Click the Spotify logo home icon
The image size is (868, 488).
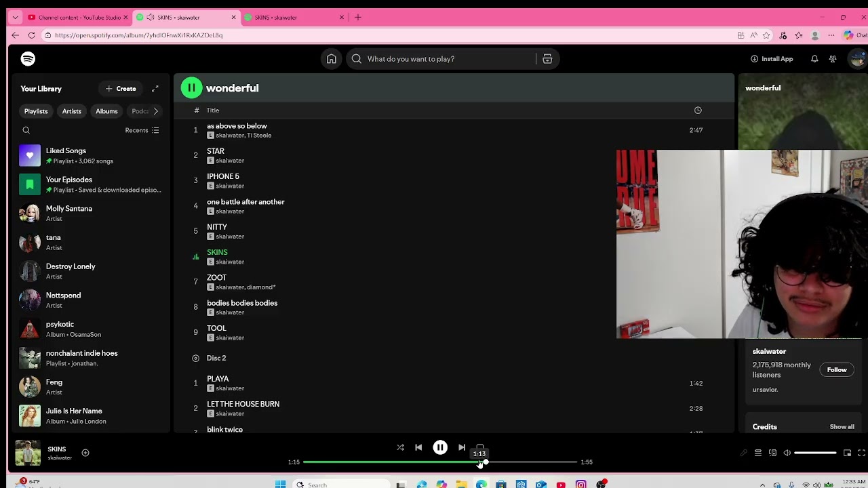click(28, 59)
